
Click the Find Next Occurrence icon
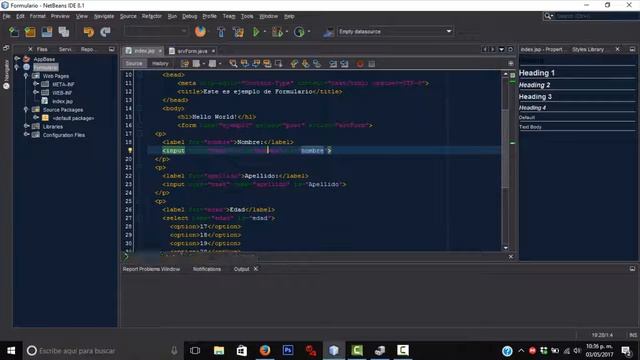tap(256, 64)
